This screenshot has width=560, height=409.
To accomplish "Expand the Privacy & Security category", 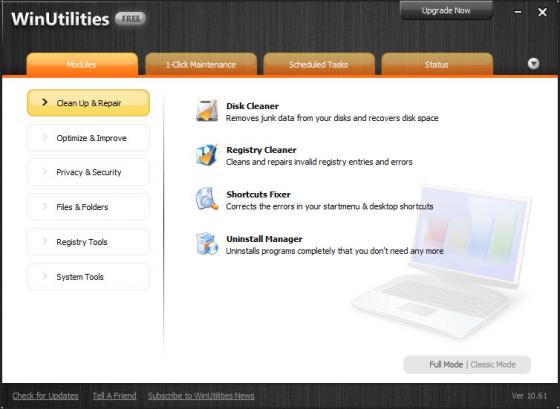I will [x=88, y=172].
